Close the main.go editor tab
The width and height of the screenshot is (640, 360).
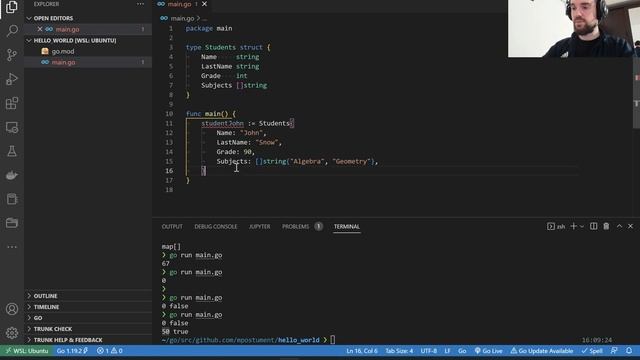tap(204, 4)
